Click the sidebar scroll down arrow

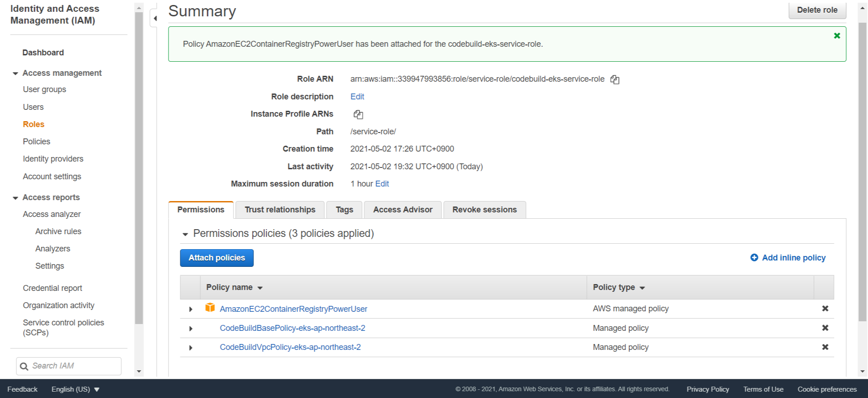139,371
